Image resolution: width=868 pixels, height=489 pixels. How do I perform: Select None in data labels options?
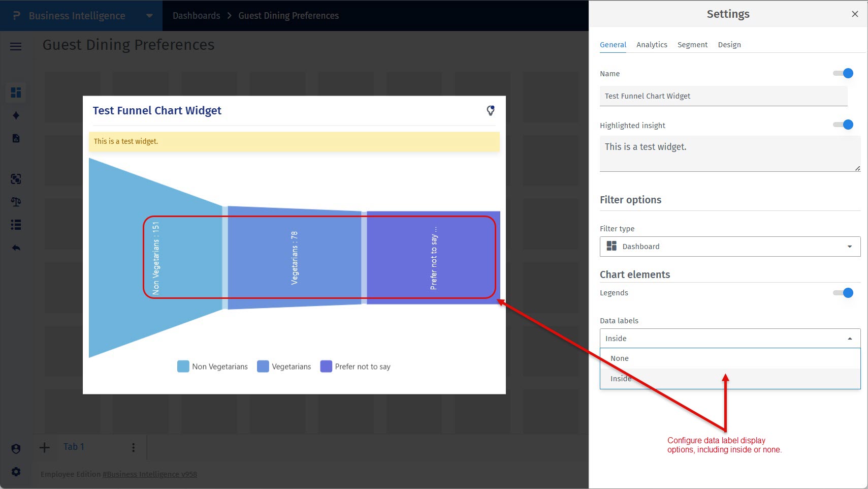[x=620, y=358]
